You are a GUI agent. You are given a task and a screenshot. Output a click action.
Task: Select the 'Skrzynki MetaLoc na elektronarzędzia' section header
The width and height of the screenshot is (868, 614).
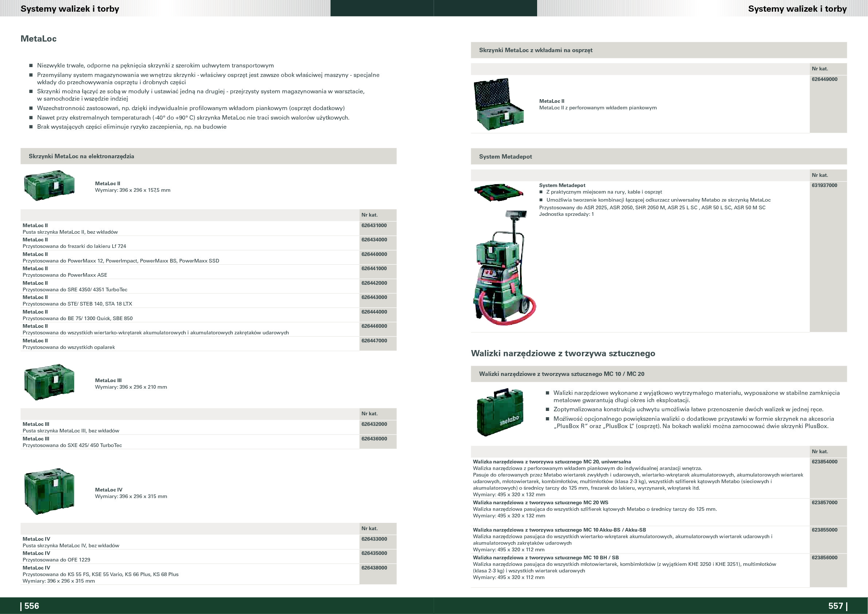(81, 156)
